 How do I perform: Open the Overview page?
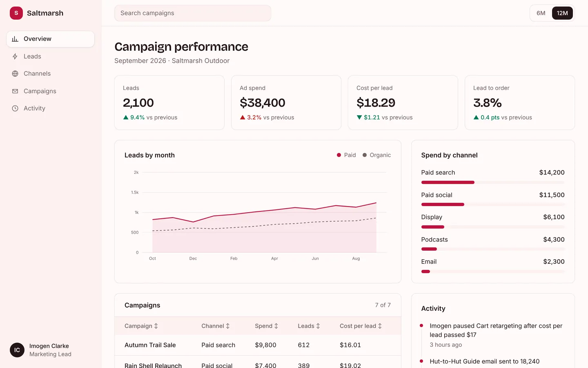click(51, 39)
